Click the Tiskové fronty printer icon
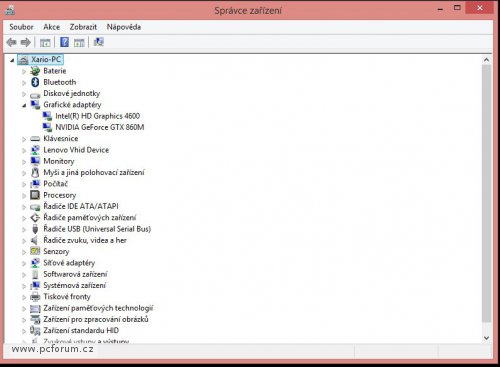The height and width of the screenshot is (367, 500). pyautogui.click(x=35, y=297)
